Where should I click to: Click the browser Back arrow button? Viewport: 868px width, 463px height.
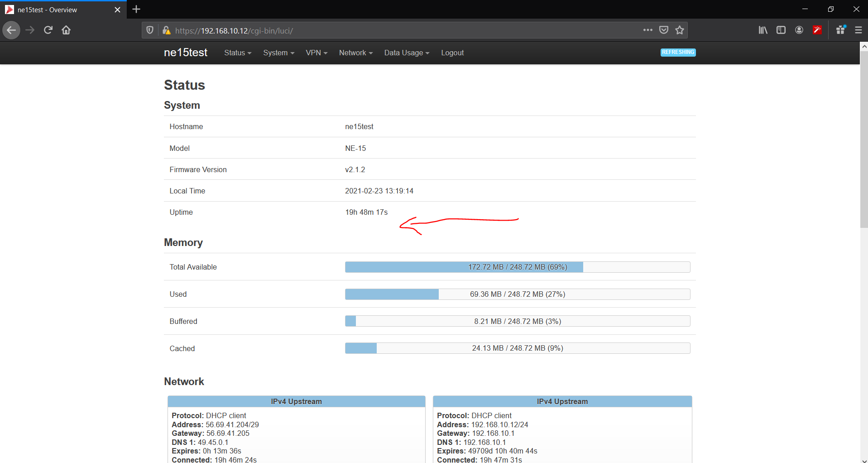[11, 30]
